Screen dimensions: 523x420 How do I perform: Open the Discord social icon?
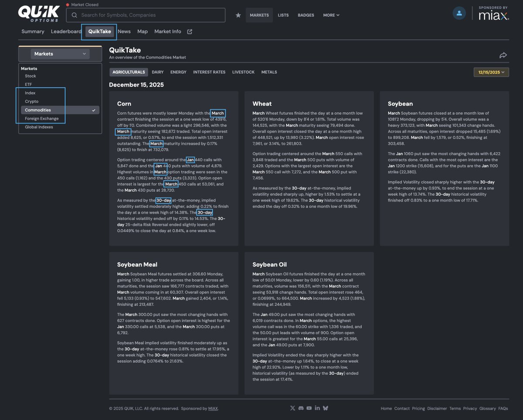(x=301, y=408)
